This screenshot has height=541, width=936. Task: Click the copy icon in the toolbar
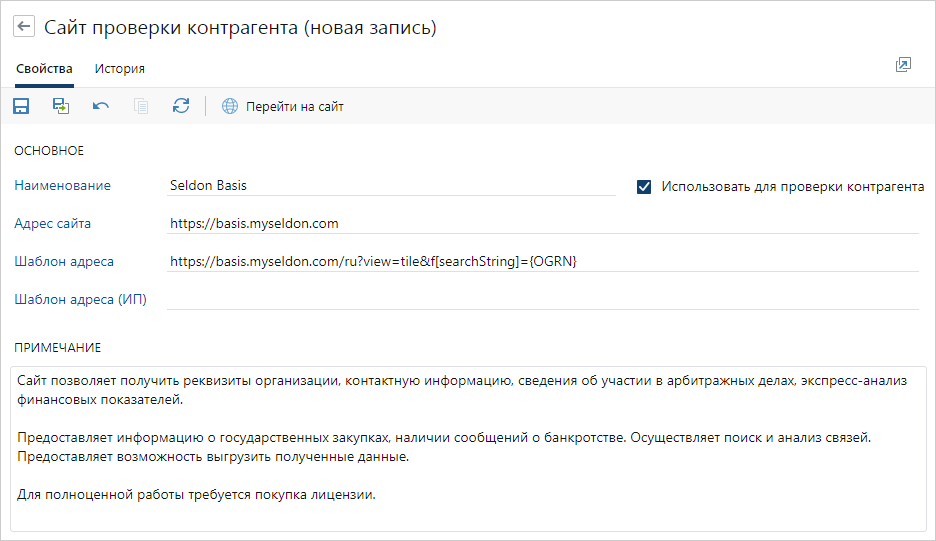[141, 106]
